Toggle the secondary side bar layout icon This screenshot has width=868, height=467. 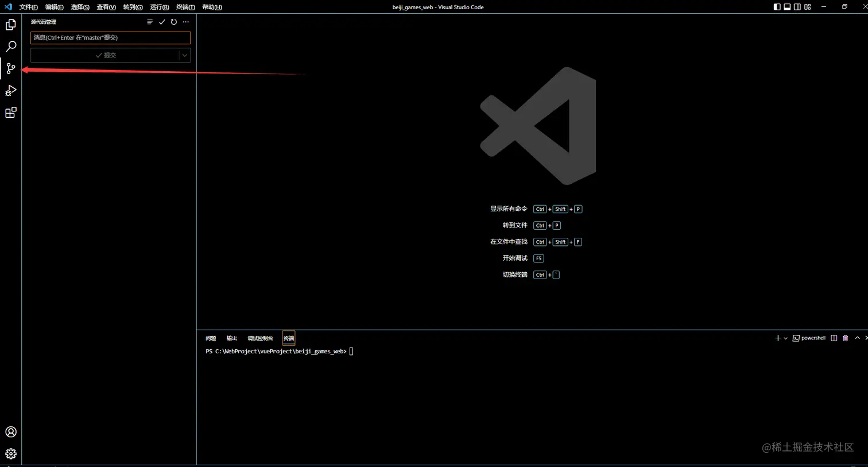tap(797, 7)
